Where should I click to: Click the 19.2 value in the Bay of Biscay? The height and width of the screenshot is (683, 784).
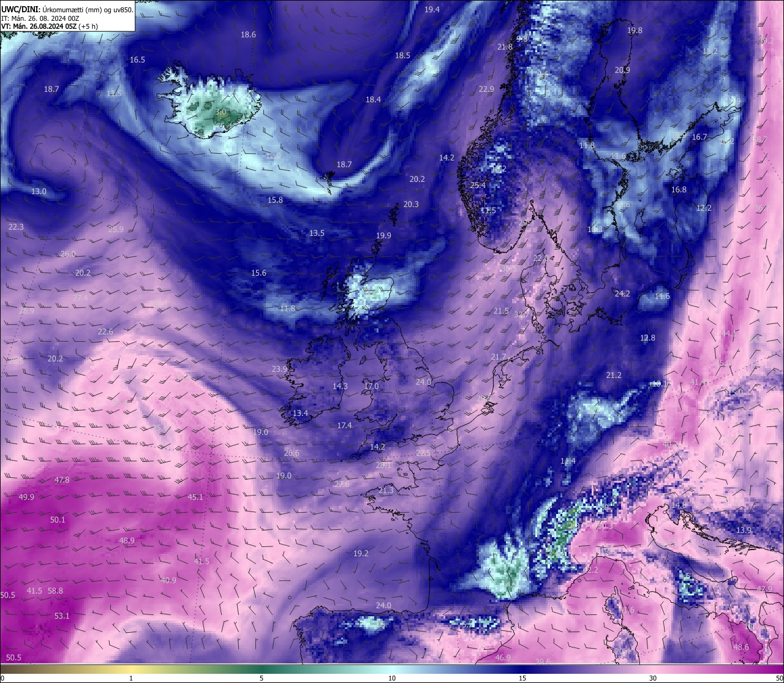coord(361,554)
